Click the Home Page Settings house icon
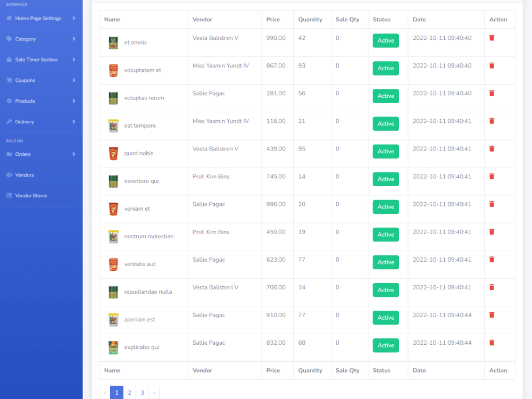This screenshot has width=532, height=399. tap(9, 18)
